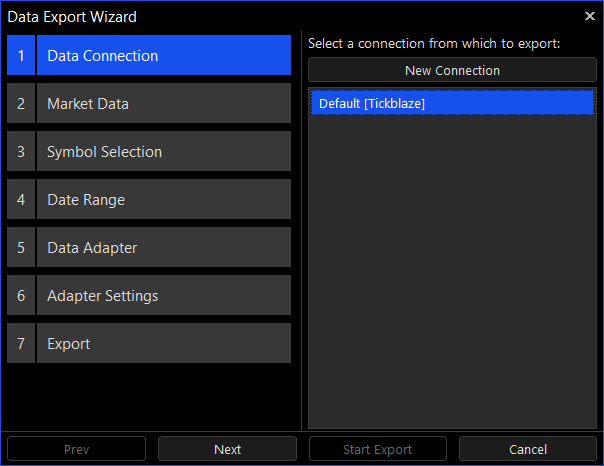Click the step number 5 box
The width and height of the screenshot is (604, 466).
click(x=21, y=248)
